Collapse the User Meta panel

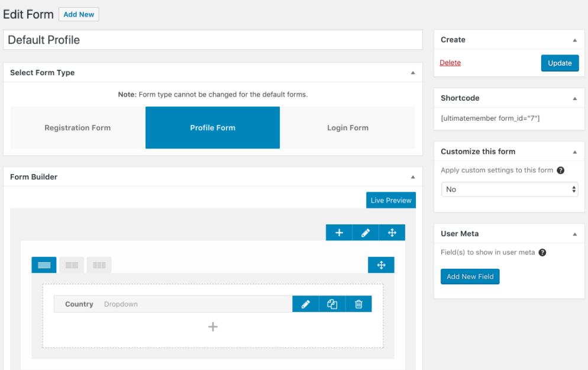(575, 234)
